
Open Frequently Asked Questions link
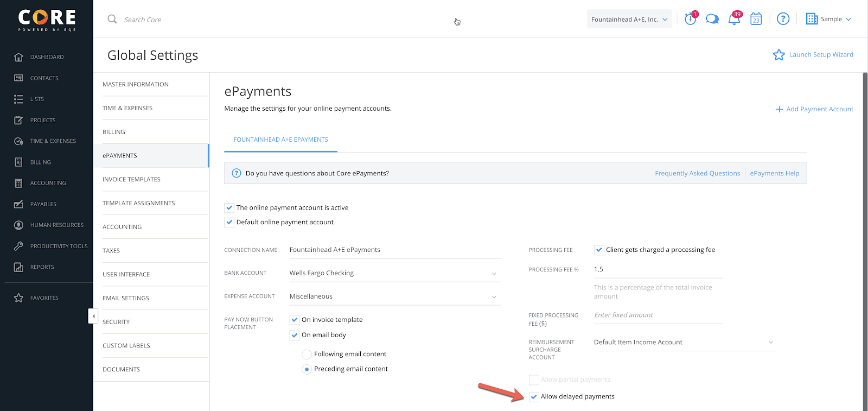tap(697, 173)
